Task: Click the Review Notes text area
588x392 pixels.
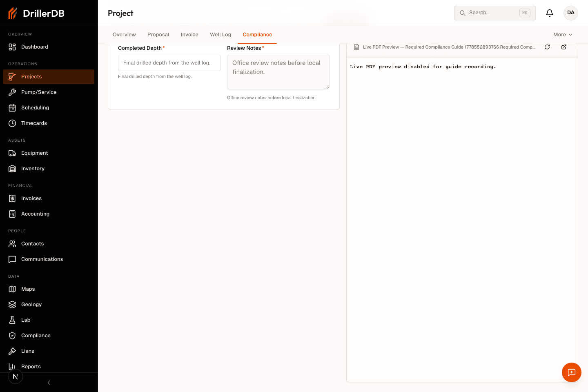Action: (x=278, y=72)
